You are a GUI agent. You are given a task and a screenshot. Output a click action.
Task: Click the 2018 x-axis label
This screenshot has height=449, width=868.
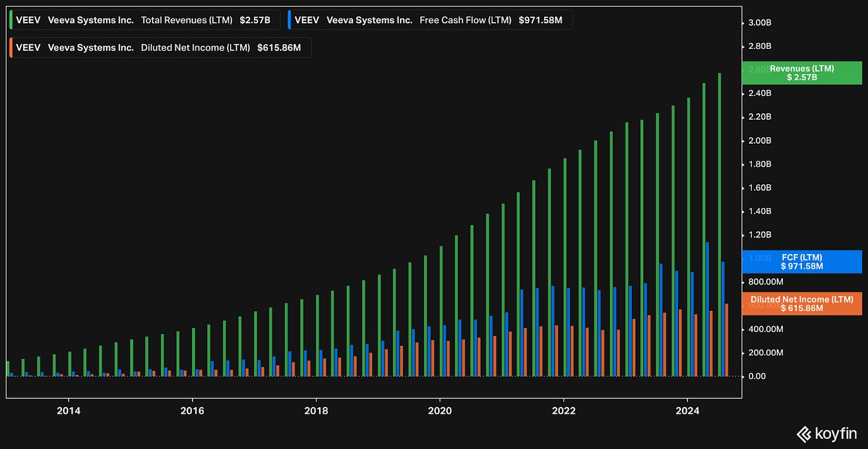point(316,411)
